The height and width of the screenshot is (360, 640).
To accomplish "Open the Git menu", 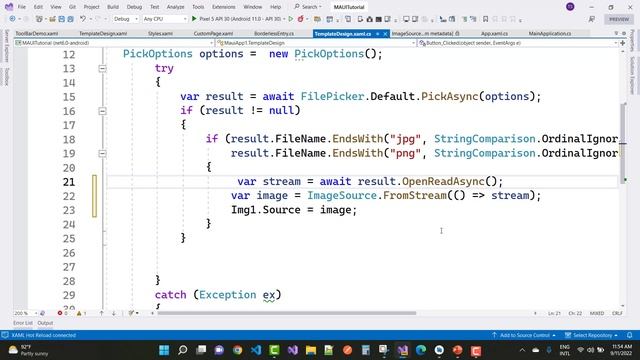I will tap(72, 7).
